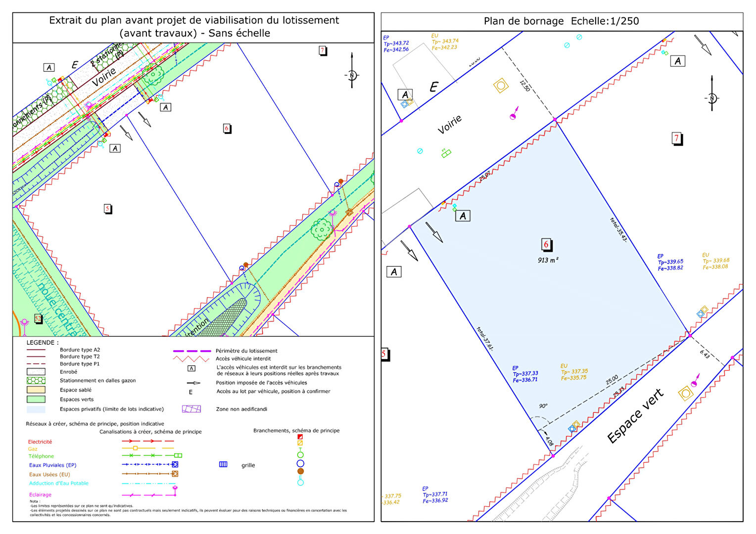Pick the Espaces privatifs light blue swatch
This screenshot has height=534, width=756.
click(36, 409)
